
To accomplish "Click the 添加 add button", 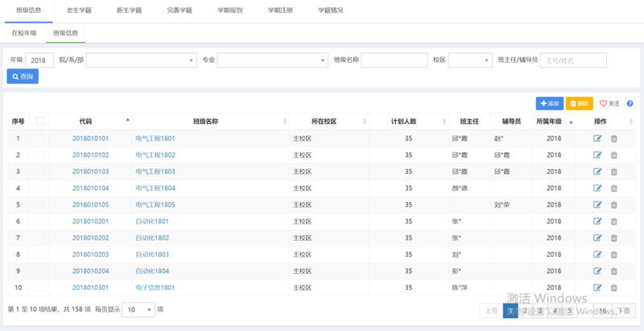I will point(550,104).
